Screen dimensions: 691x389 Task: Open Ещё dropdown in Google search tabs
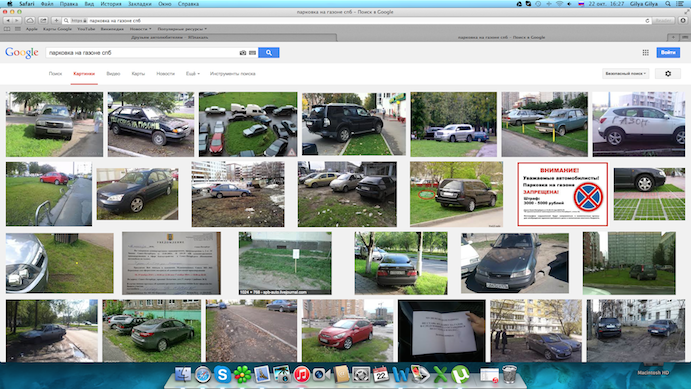(193, 74)
